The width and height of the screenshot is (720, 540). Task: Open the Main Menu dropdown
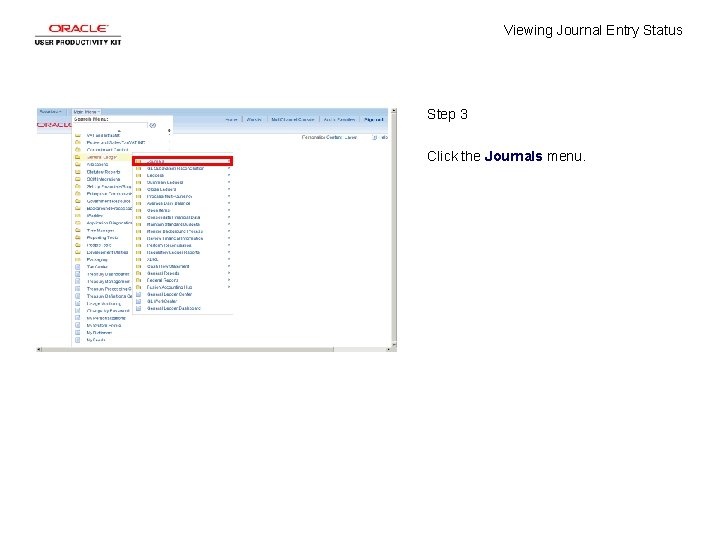[86, 112]
